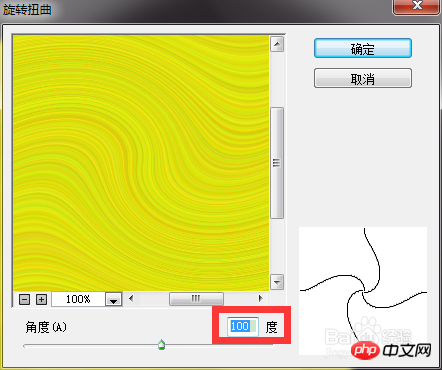Screen dimensions: 442x370
Task: Click the 度 unit label
Action: pyautogui.click(x=271, y=327)
